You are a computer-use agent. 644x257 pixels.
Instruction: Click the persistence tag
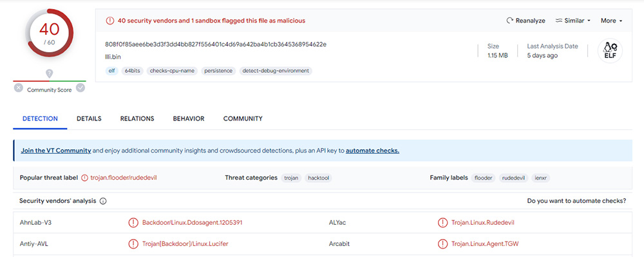[x=218, y=71]
